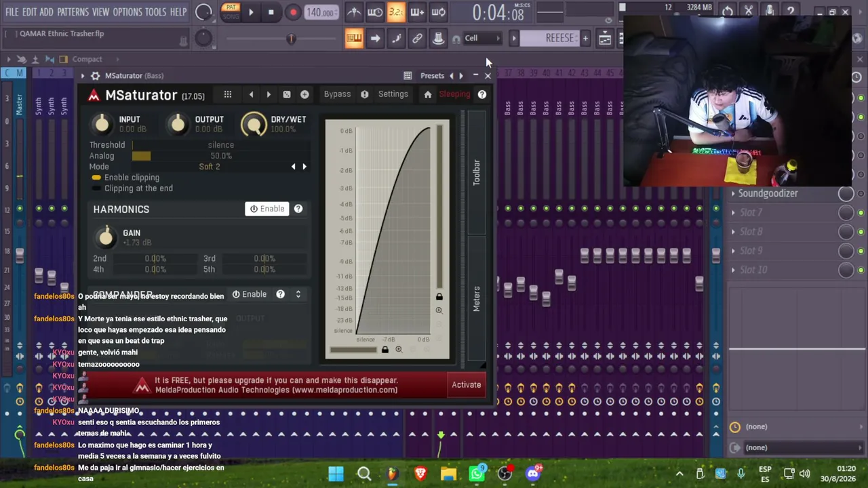Open Windows taskbar search
868x488 pixels.
(x=364, y=473)
